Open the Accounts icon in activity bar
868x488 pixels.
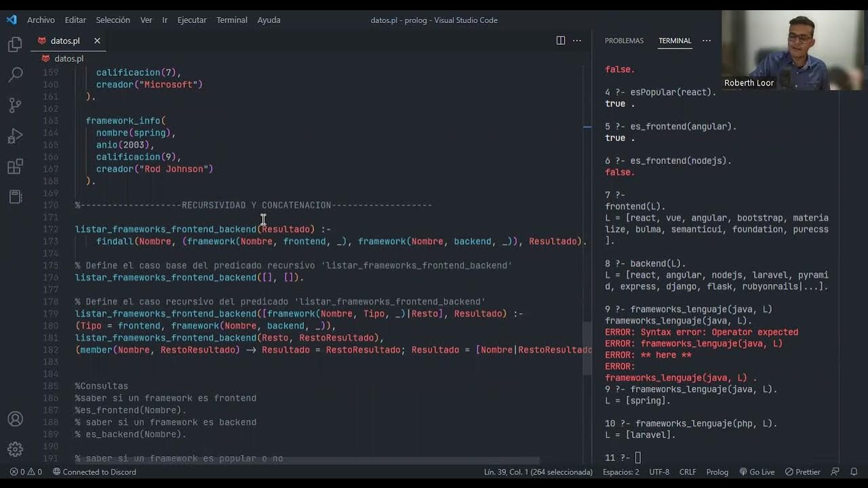15,419
